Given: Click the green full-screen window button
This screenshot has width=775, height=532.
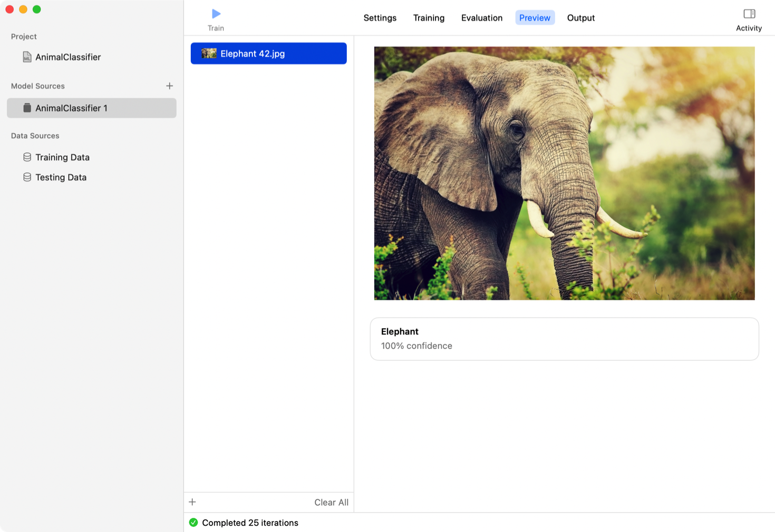Looking at the screenshot, I should tap(37, 9).
